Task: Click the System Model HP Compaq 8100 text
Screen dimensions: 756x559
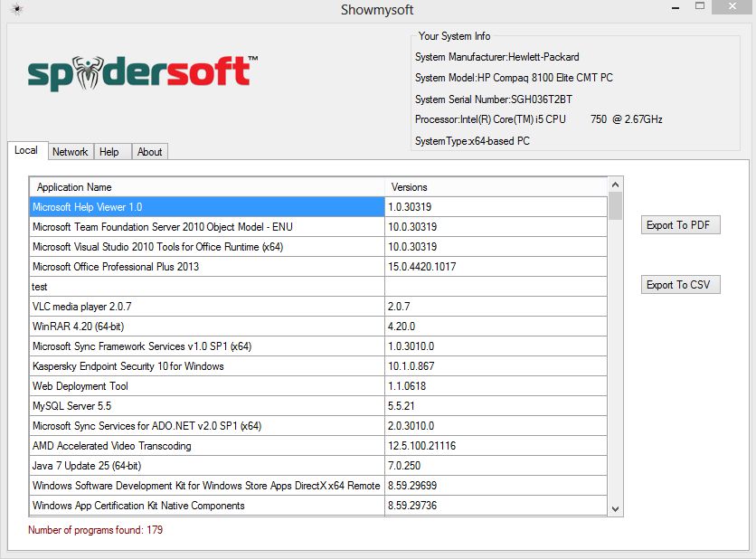Action: pyautogui.click(x=514, y=78)
